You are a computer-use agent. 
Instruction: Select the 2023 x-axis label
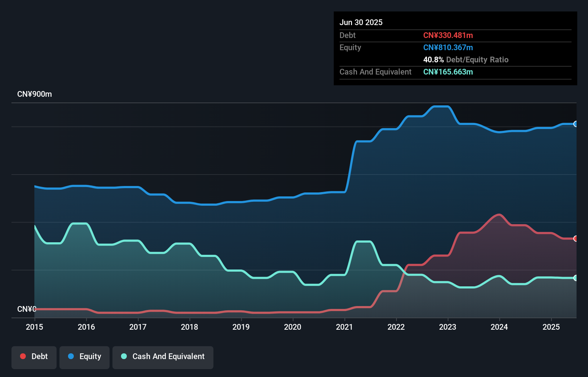tap(448, 327)
